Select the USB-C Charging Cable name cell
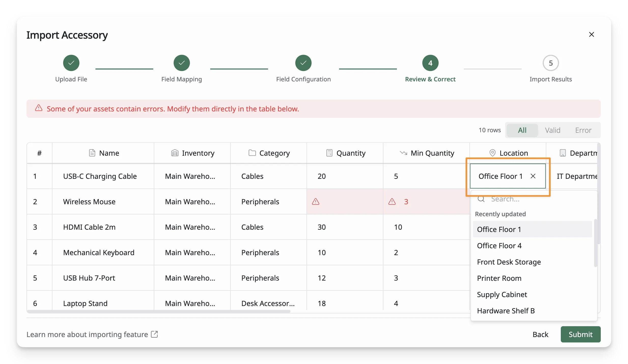628x364 pixels. coord(103,176)
